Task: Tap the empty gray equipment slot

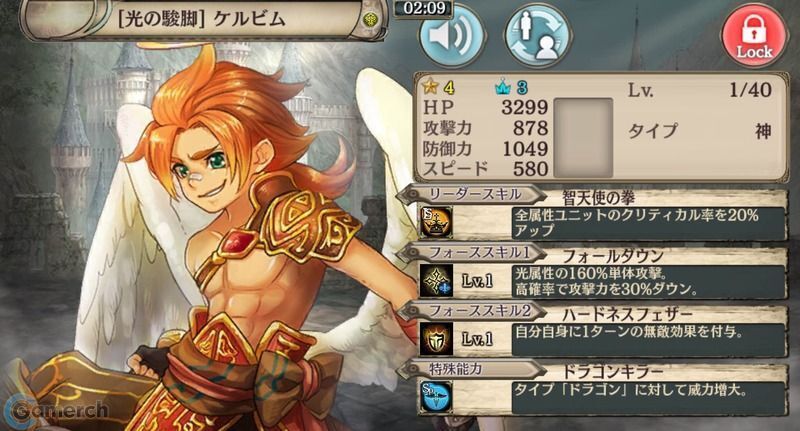Action: tap(583, 137)
